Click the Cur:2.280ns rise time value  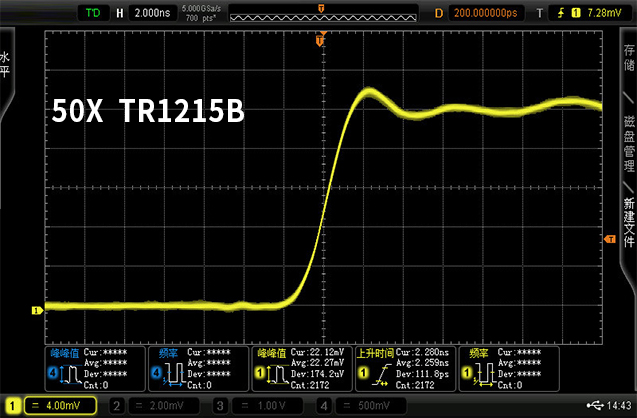(422, 352)
